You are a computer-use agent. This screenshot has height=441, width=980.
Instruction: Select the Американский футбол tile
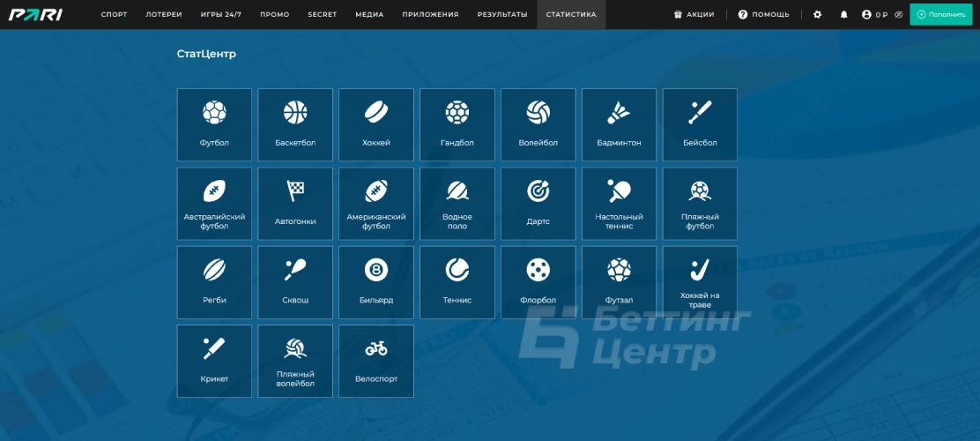point(376,203)
